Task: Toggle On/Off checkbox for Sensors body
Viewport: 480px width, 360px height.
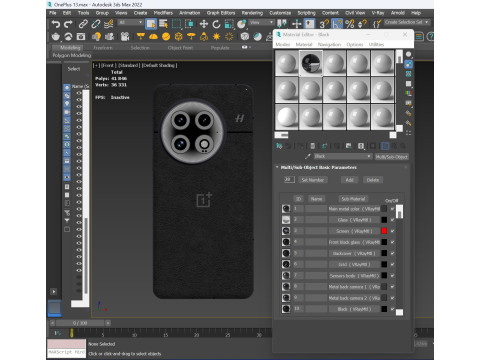Action: 393,276
